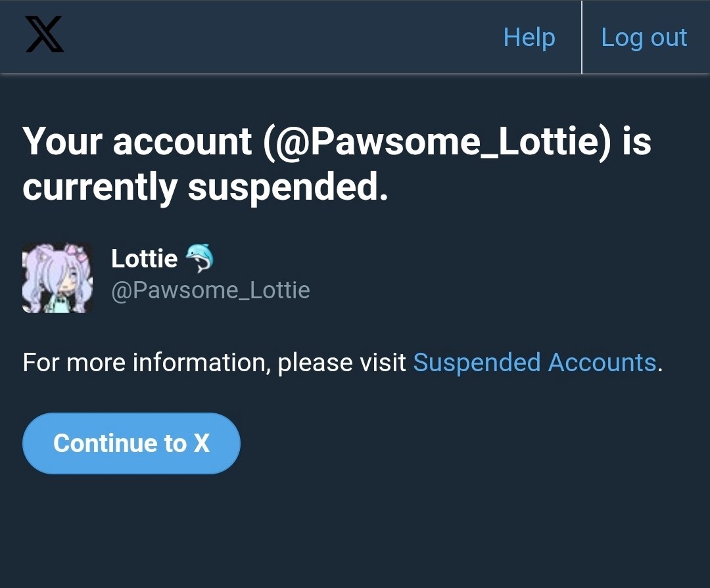Image resolution: width=710 pixels, height=588 pixels.
Task: Click the gray @Pawsome_Lottie handle under the name
Action: coord(210,290)
